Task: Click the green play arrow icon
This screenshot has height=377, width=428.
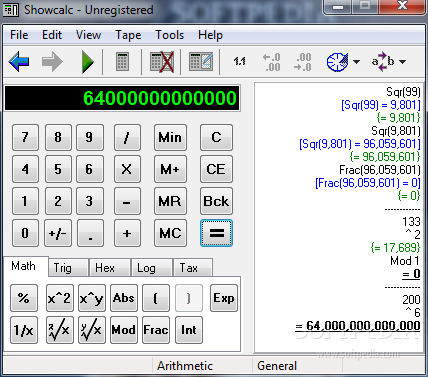Action: click(x=88, y=62)
